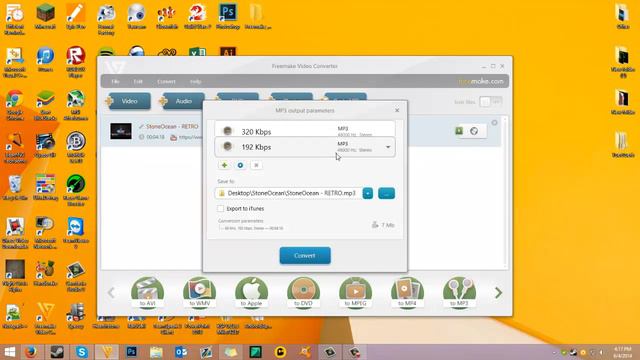Choose the to MPEG format icon
Viewport: 640px width, 360px height.
356,293
